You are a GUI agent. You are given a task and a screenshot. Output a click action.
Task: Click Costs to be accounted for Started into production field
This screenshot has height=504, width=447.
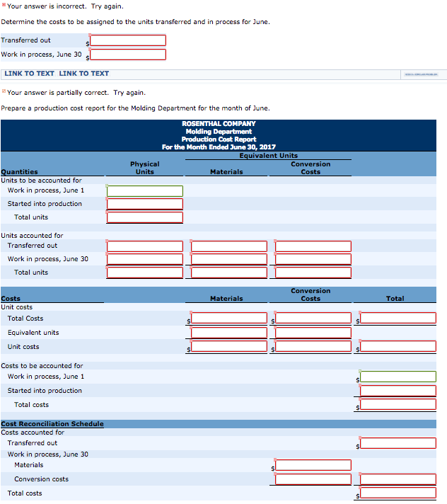pos(398,391)
